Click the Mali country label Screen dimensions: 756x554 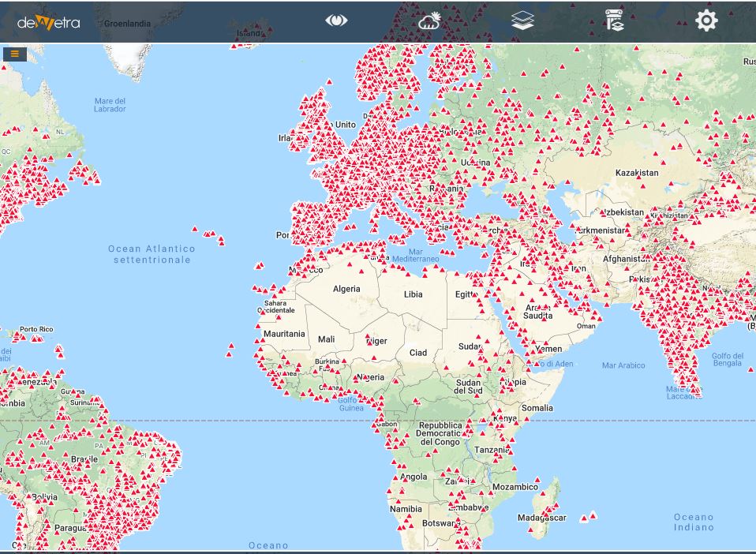coord(326,339)
